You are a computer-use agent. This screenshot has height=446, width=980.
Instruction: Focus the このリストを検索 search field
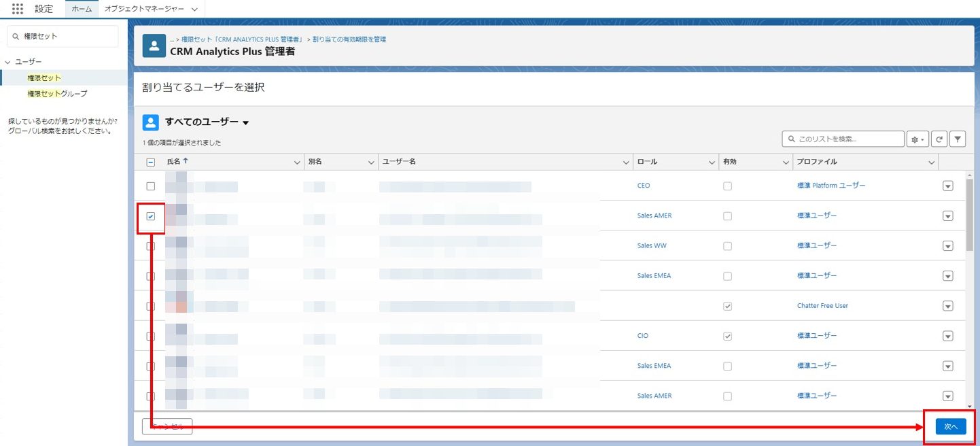(843, 139)
